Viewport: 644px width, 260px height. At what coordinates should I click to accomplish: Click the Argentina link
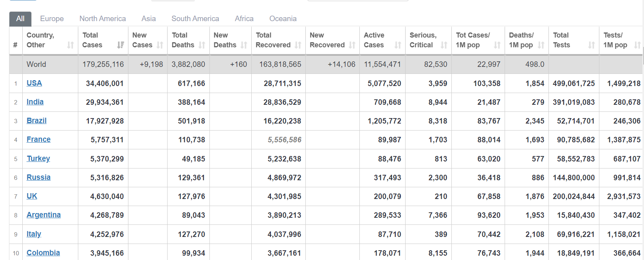click(x=43, y=215)
